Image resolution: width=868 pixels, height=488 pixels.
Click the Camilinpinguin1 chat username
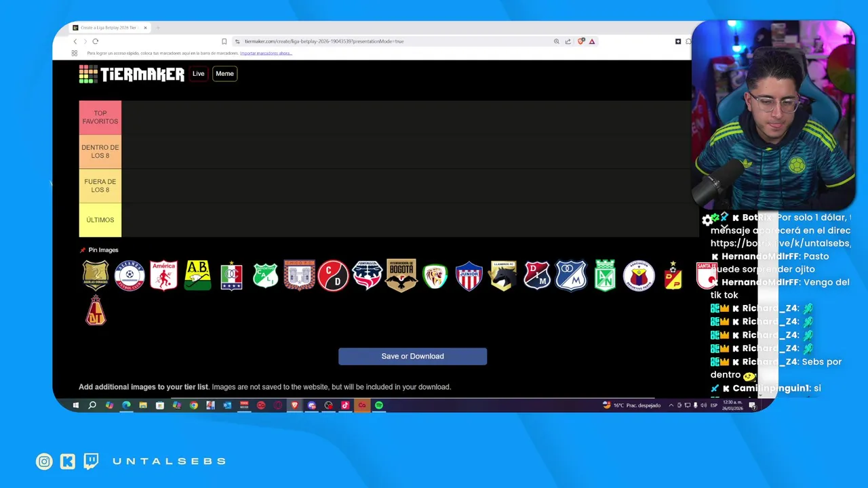(x=772, y=388)
